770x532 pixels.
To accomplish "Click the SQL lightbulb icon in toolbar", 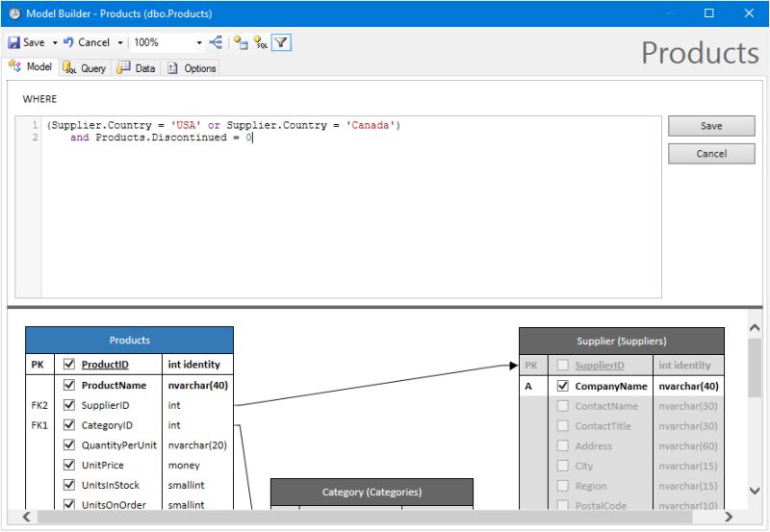I will pos(260,42).
